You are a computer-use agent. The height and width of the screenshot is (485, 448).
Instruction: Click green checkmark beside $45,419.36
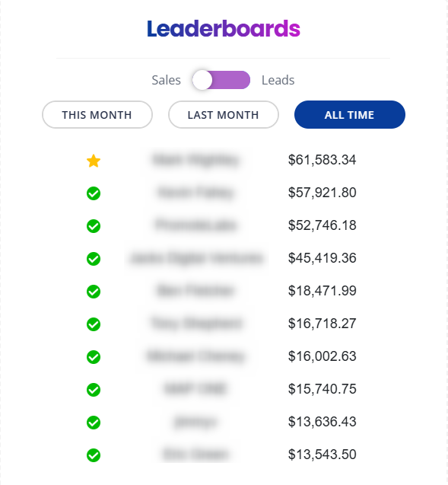(x=94, y=259)
